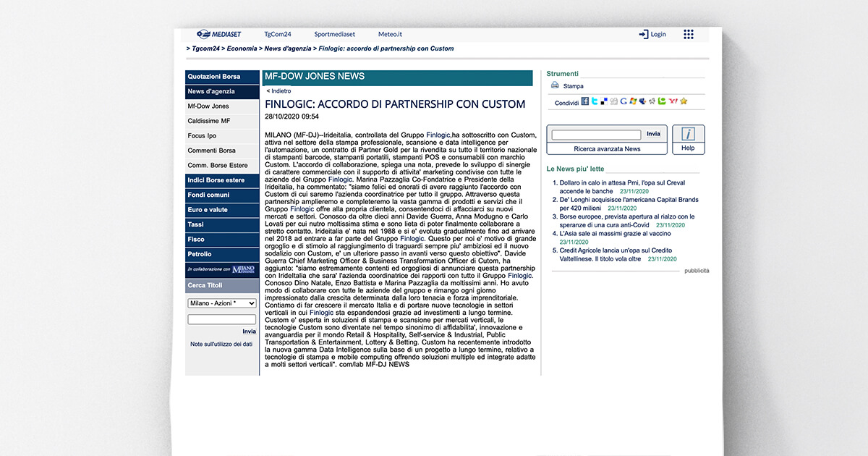Screen dimensions: 868x456
Task: Open the apps grid icon in header
Action: click(x=688, y=34)
